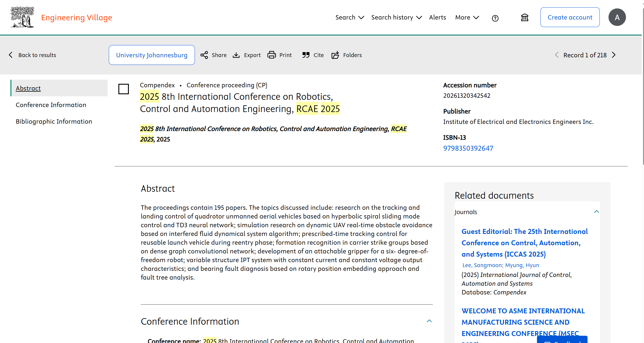
Task: Click the user avatar A
Action: tap(617, 17)
